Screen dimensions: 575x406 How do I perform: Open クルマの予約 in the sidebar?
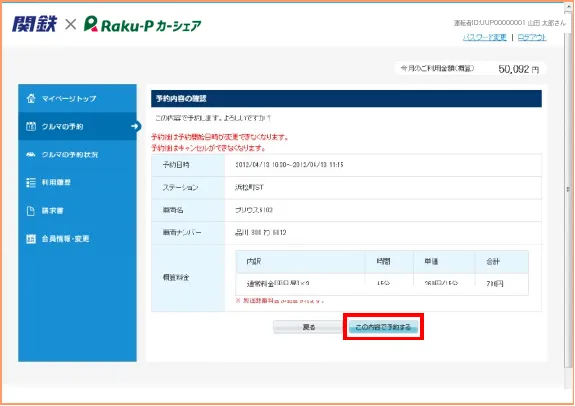tap(77, 127)
